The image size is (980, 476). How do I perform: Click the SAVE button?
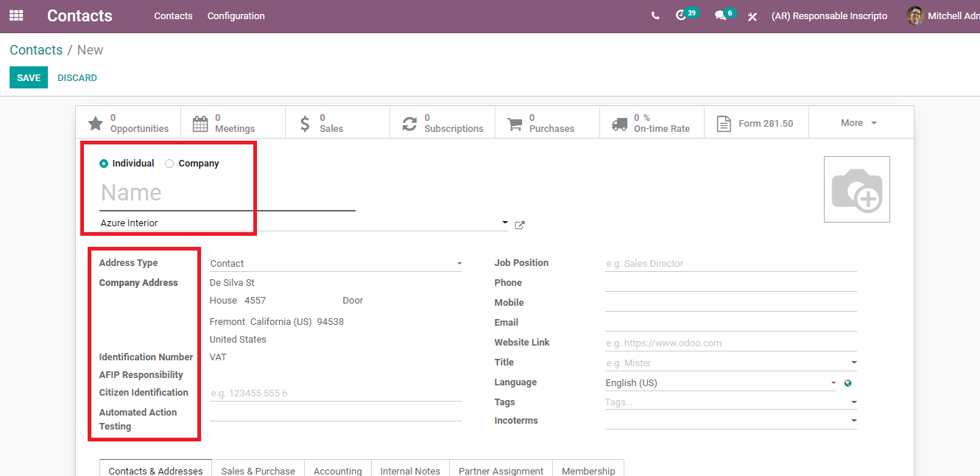[x=29, y=77]
